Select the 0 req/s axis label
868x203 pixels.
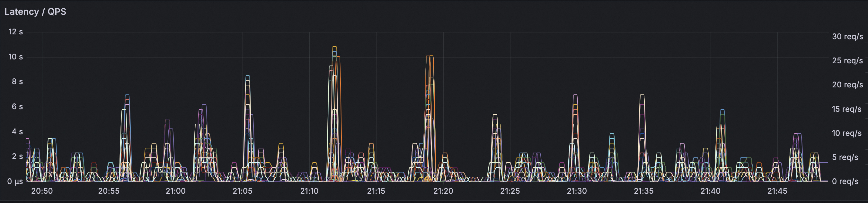(845, 181)
